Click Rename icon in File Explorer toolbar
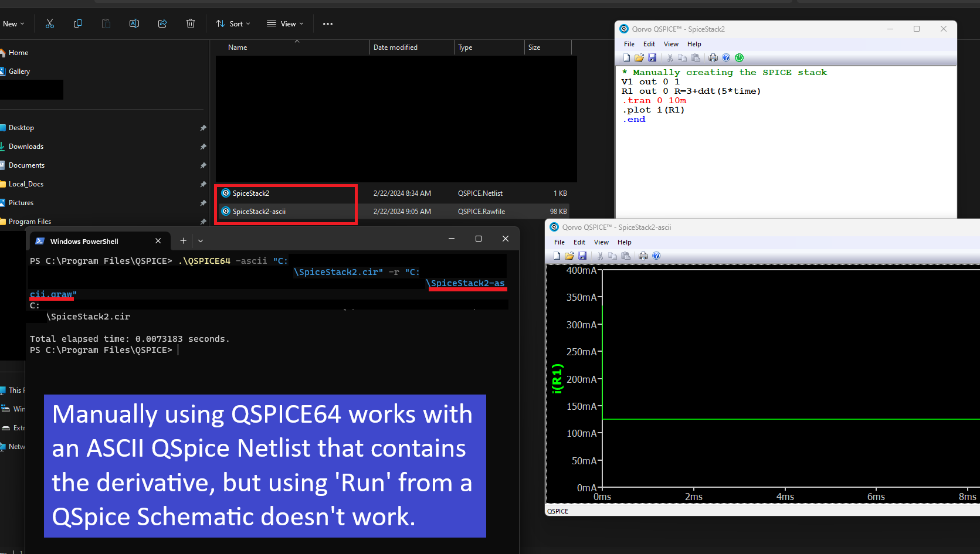This screenshot has width=980, height=554. point(134,23)
